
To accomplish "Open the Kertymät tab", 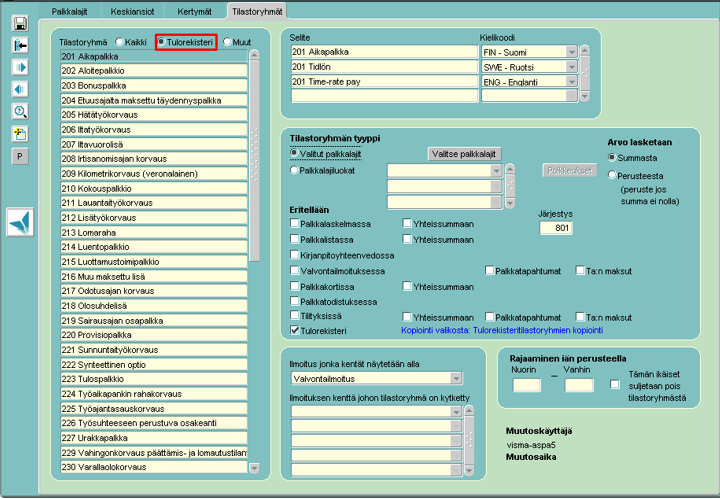I will click(x=194, y=11).
